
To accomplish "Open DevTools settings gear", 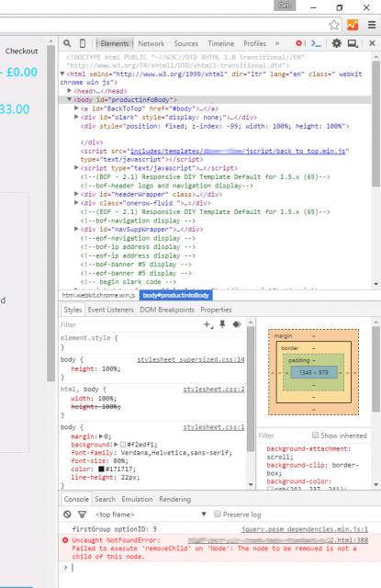I will pyautogui.click(x=336, y=43).
